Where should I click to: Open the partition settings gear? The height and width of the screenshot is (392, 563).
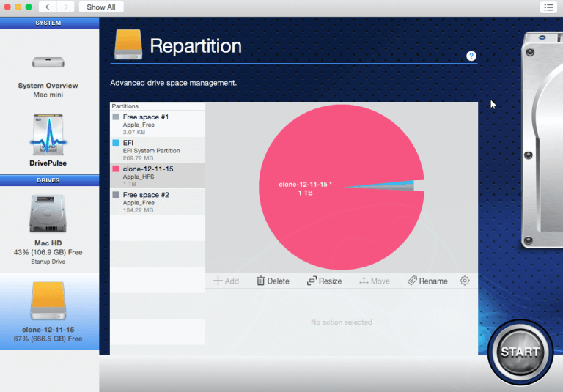click(x=465, y=281)
